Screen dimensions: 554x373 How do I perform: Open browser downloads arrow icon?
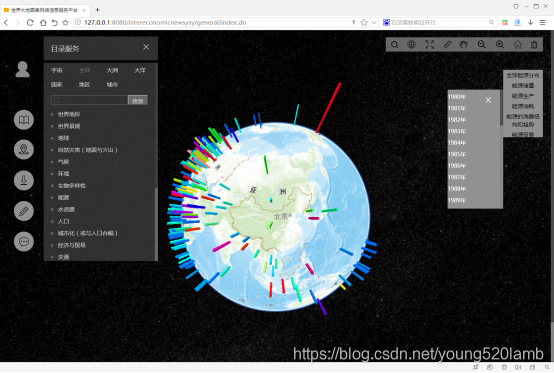tap(530, 23)
